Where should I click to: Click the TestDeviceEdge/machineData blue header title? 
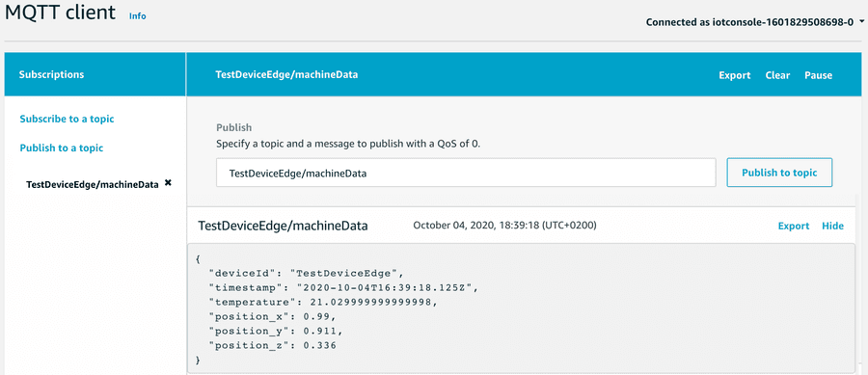pos(286,74)
